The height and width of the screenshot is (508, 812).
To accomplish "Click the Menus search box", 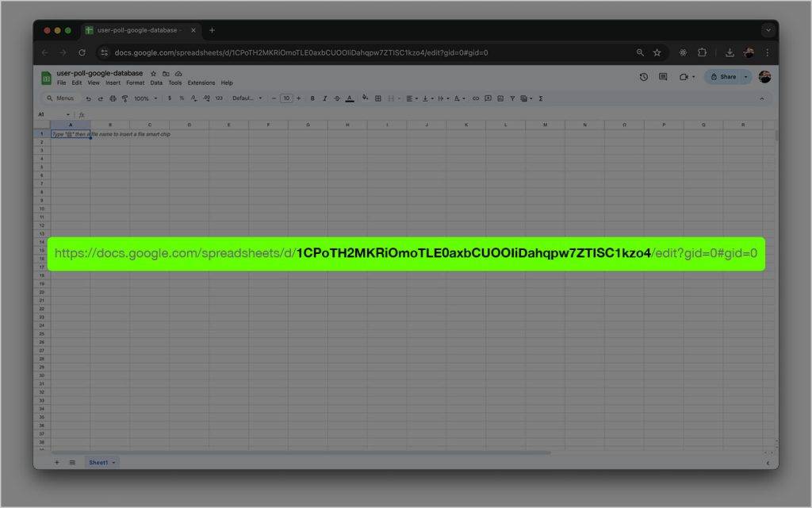I will tap(60, 98).
